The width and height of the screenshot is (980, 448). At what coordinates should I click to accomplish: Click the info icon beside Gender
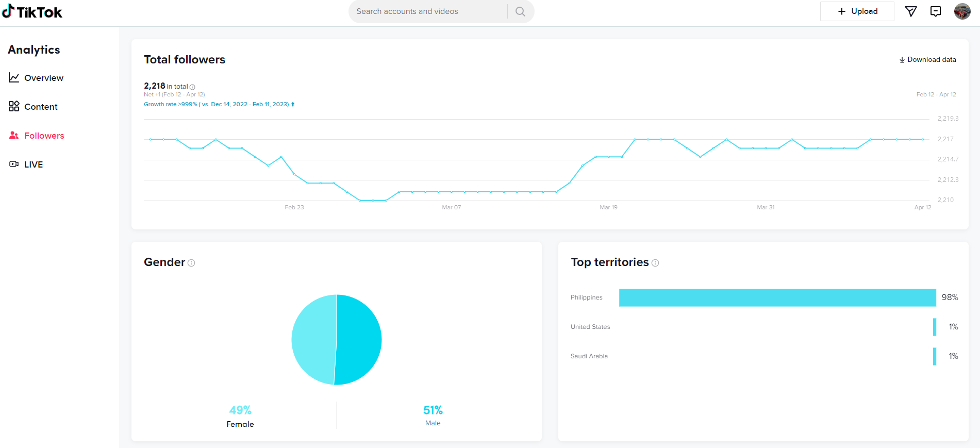(x=191, y=263)
